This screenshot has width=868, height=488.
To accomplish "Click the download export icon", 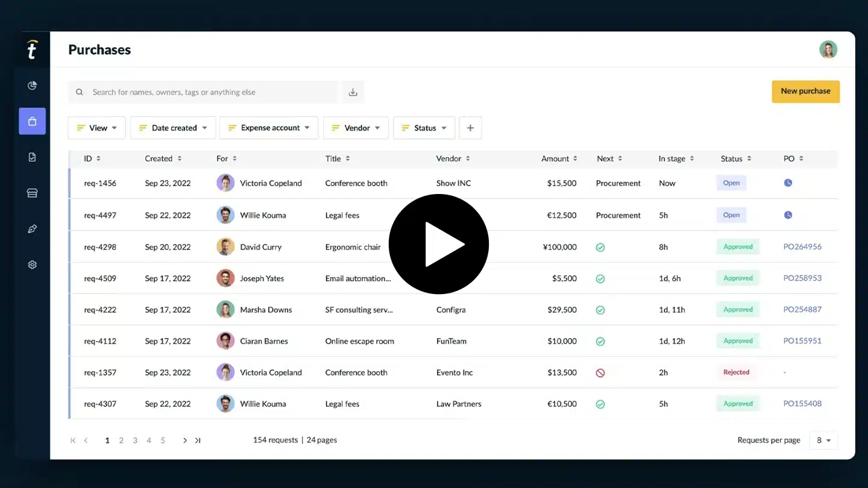I will 353,92.
